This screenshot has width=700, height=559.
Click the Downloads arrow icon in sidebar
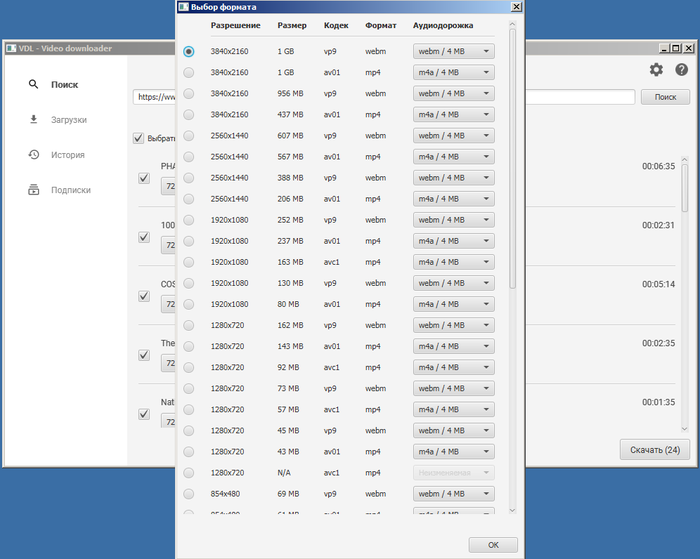click(33, 120)
